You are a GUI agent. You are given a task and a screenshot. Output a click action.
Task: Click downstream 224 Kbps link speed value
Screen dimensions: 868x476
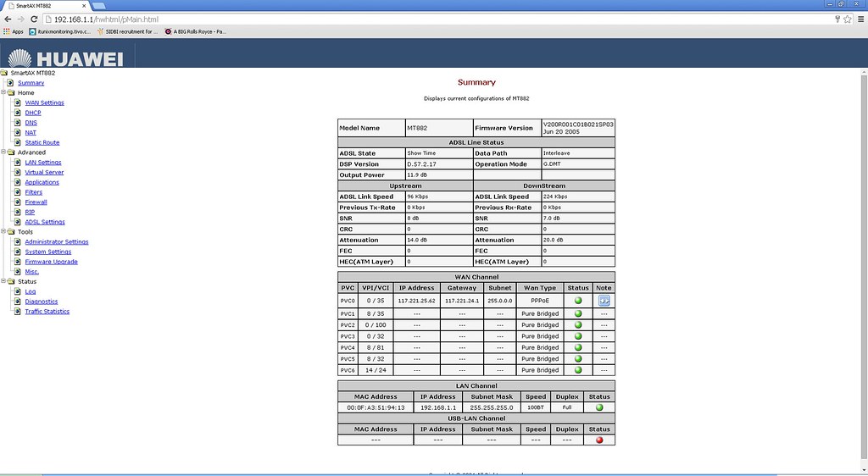click(x=555, y=196)
